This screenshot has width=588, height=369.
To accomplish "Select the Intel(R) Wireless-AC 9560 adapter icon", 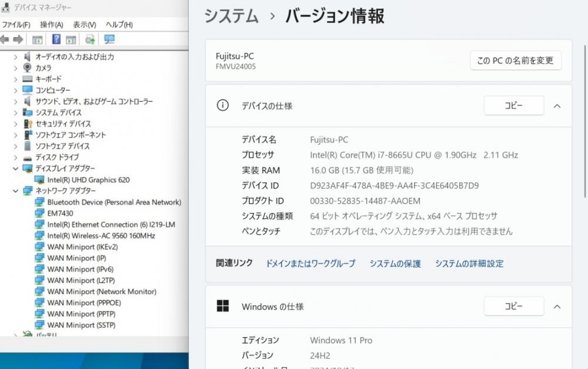I will (x=39, y=236).
